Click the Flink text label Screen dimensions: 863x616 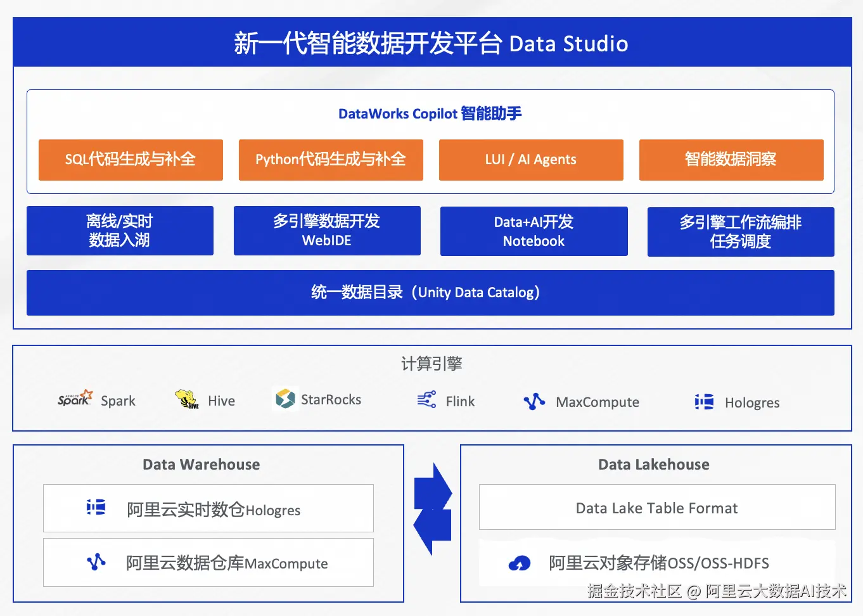460,402
